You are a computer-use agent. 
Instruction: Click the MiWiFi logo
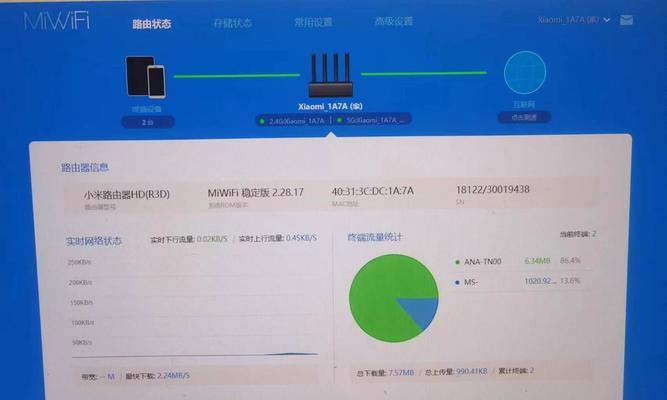(x=57, y=21)
